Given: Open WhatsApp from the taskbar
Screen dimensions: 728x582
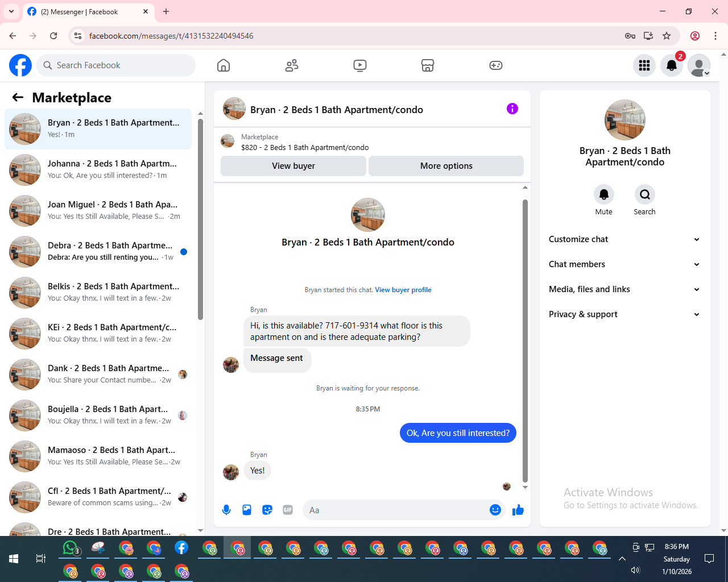Looking at the screenshot, I should tap(70, 548).
